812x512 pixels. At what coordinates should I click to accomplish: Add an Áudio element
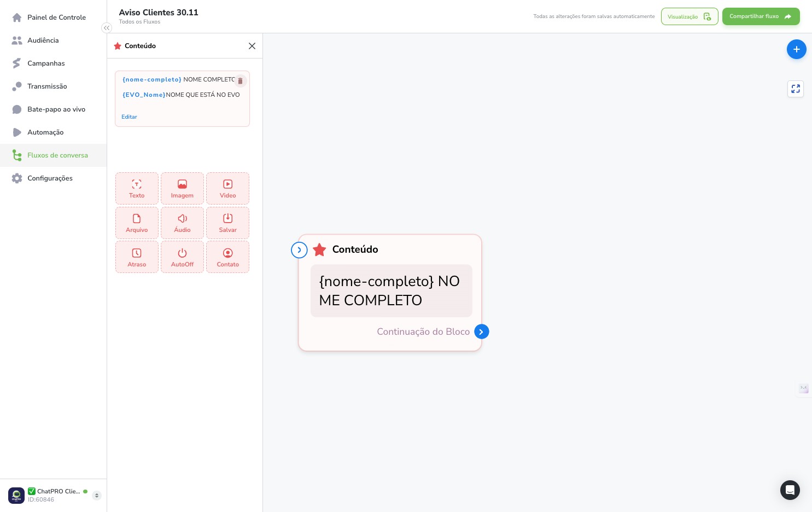pos(182,223)
